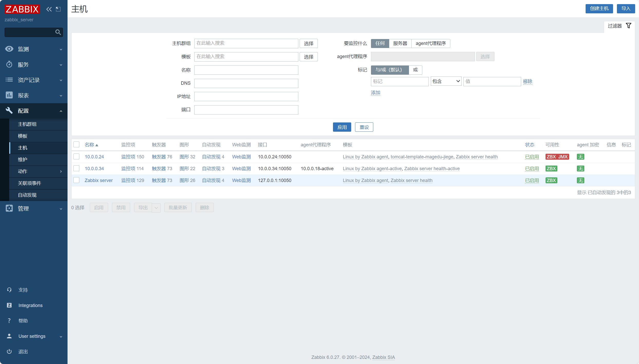The width and height of the screenshot is (639, 364).
Task: Click the red JMX availability badge
Action: [563, 157]
